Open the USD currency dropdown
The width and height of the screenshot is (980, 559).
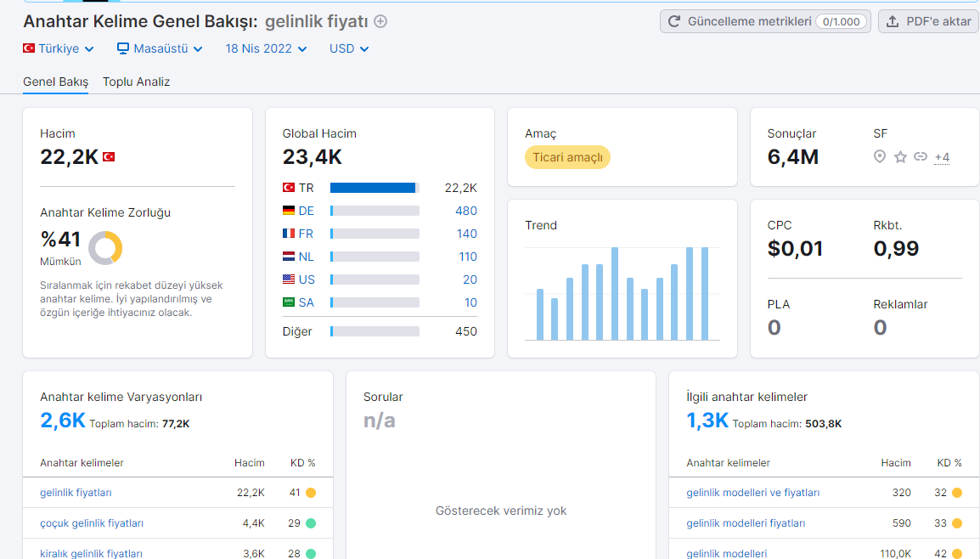[x=349, y=48]
